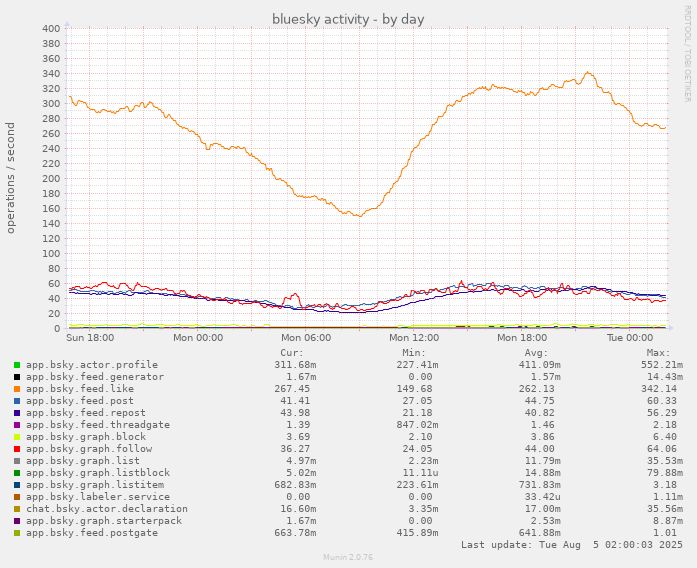This screenshot has height=568, width=697.
Task: Click the blue app.bsky.feed.post legend swatch
Action: point(17,401)
